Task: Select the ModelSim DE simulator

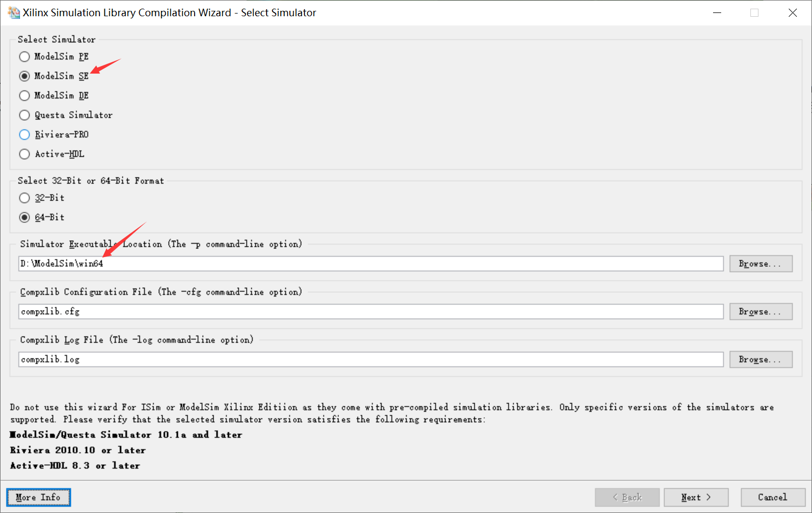Action: [24, 95]
